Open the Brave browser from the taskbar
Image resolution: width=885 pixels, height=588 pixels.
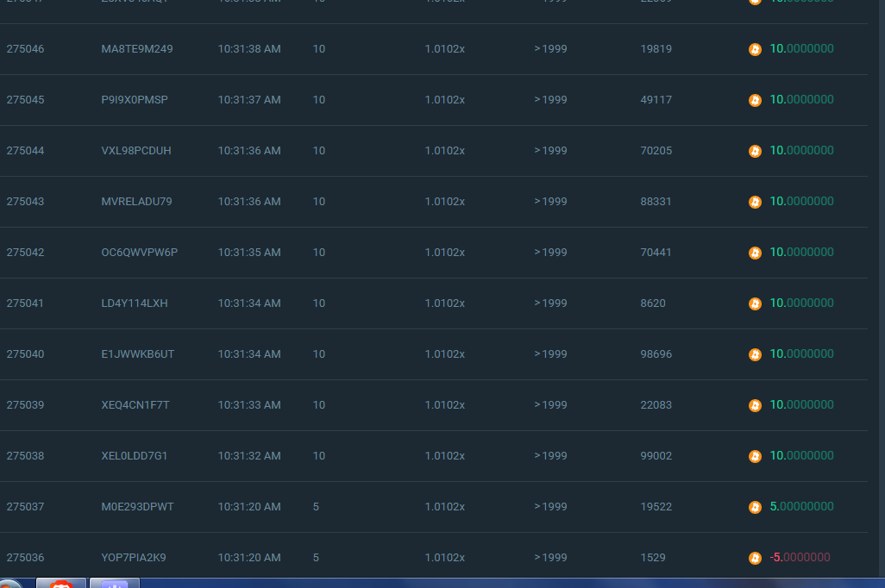pyautogui.click(x=60, y=584)
